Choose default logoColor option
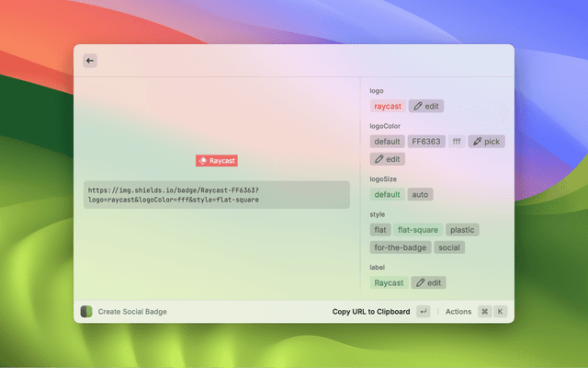This screenshot has height=368, width=588. pyautogui.click(x=387, y=142)
